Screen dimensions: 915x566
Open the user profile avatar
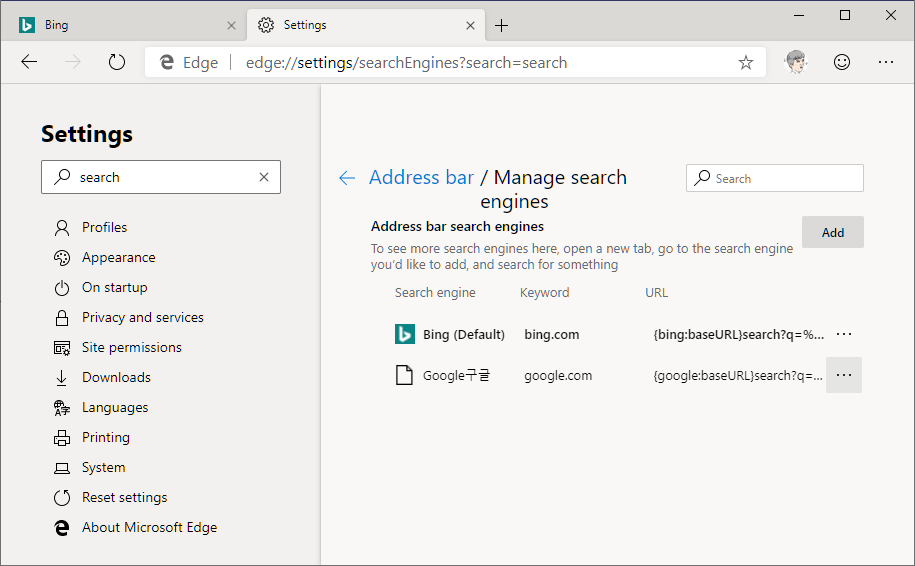[796, 62]
